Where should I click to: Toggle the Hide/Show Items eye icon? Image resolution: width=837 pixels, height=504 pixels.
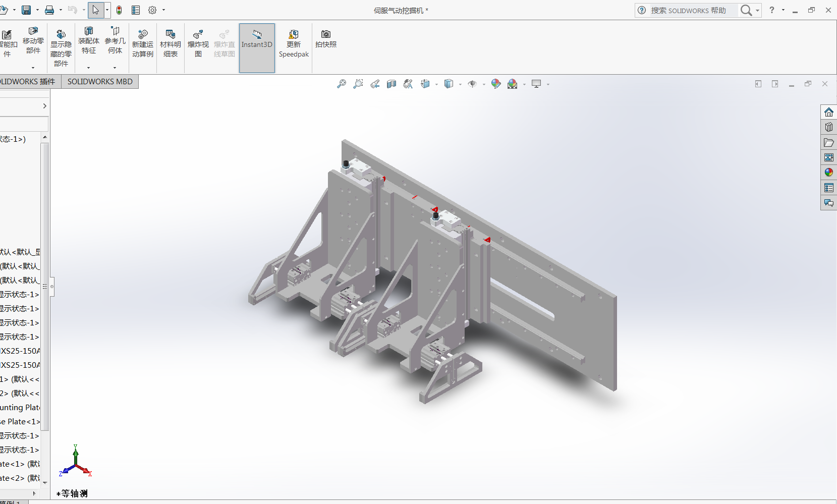pyautogui.click(x=472, y=84)
